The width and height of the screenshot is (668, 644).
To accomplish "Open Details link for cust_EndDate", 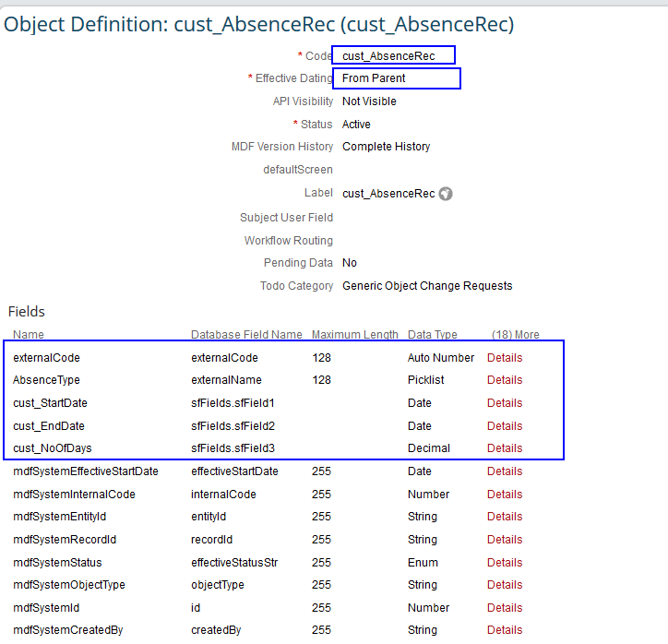I will (505, 426).
